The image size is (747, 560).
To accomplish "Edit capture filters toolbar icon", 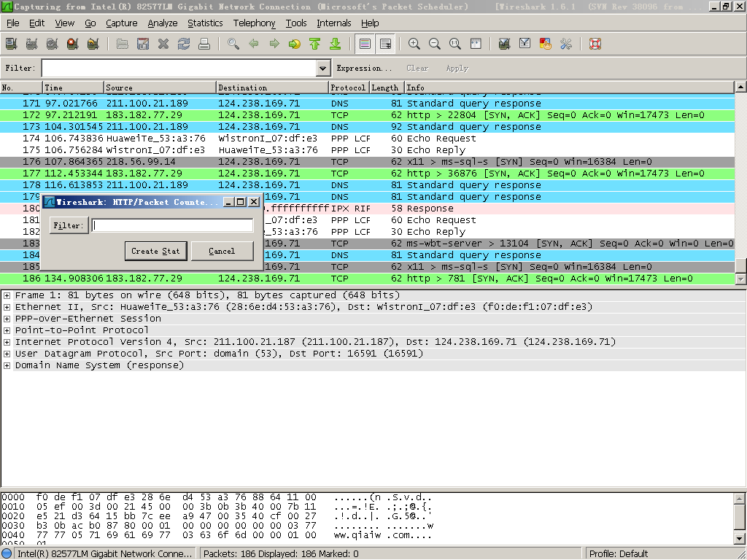I will tap(505, 44).
